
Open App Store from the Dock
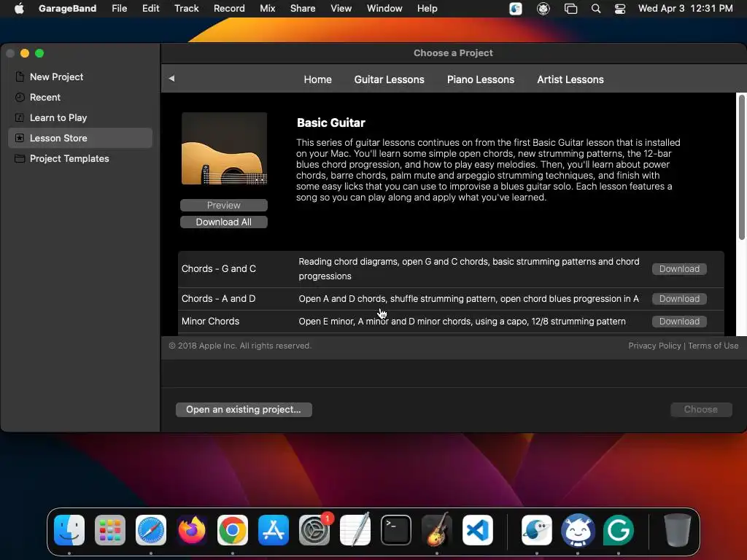tap(274, 529)
